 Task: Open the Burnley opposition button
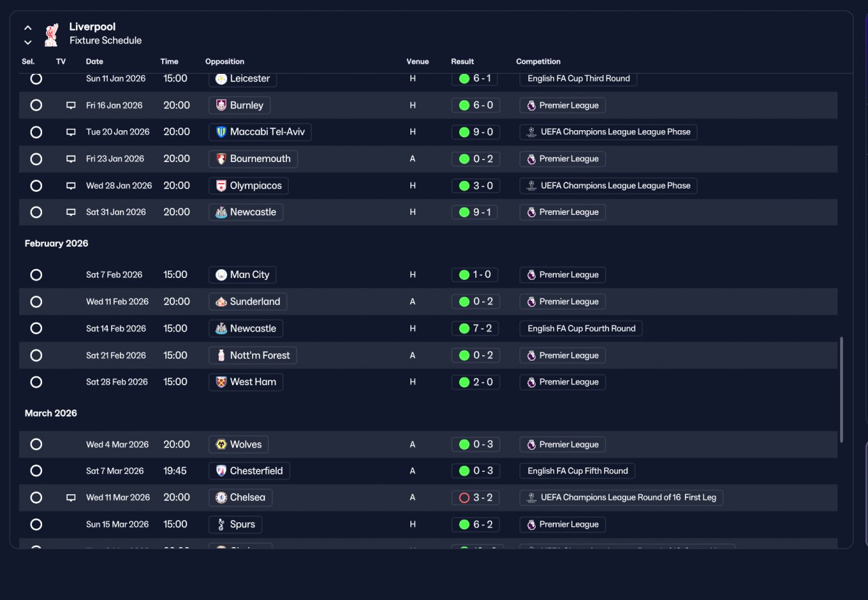(x=240, y=106)
